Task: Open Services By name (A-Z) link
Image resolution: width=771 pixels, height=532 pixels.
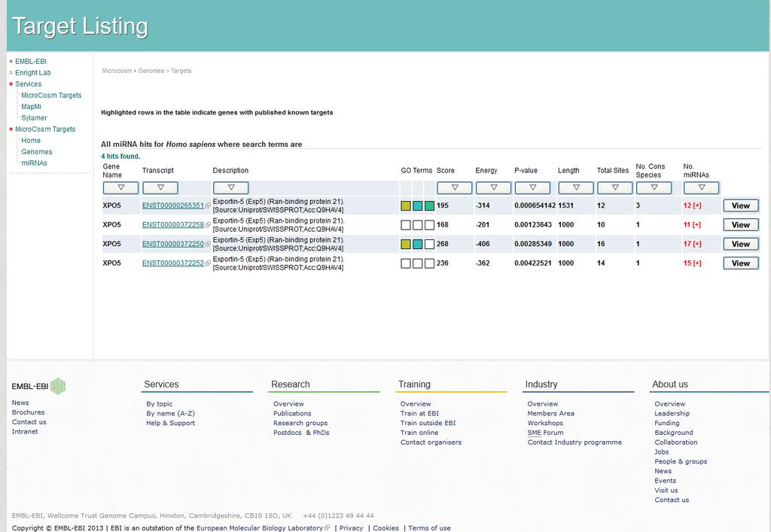Action: click(170, 414)
